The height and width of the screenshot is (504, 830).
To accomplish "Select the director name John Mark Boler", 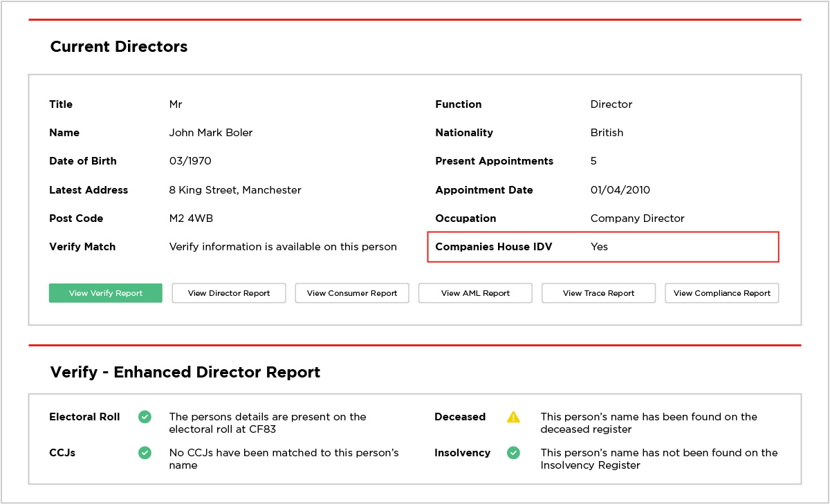I will (212, 133).
